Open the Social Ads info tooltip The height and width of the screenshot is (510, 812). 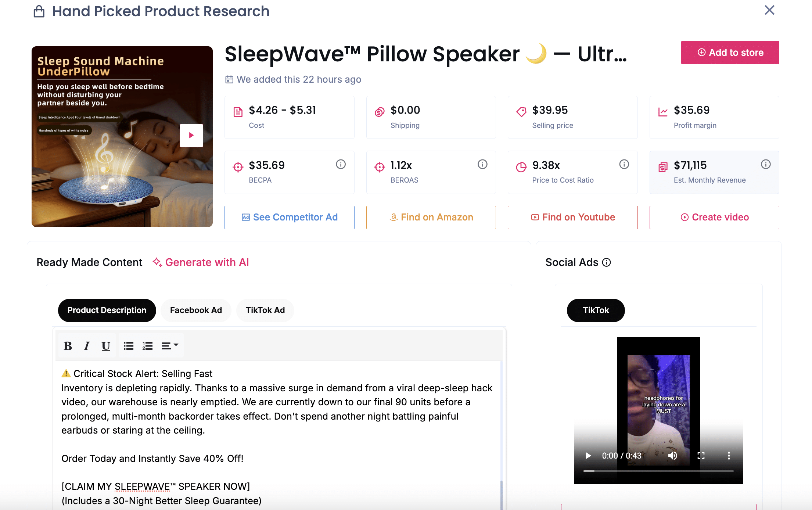click(607, 262)
